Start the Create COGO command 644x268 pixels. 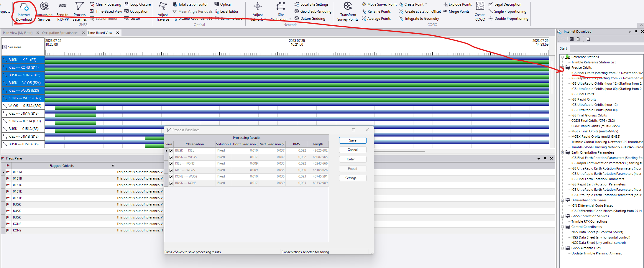tap(480, 12)
